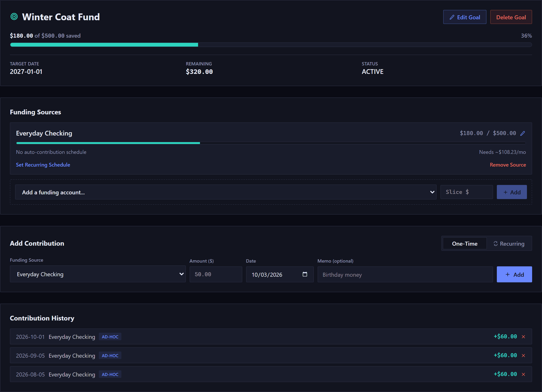Expand the Add a funding account dropdown
Screen dimensions: 542x392
226,192
